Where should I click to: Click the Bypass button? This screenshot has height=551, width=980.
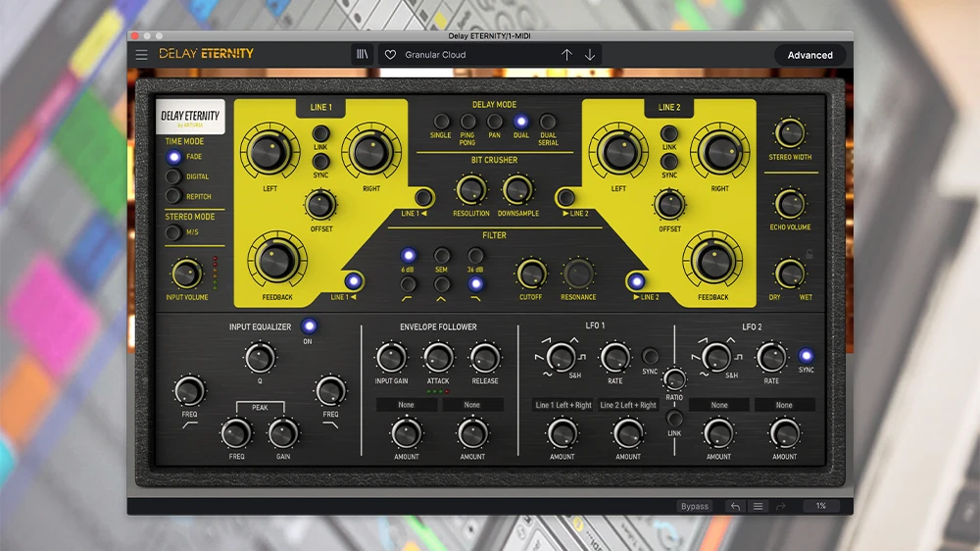[695, 506]
